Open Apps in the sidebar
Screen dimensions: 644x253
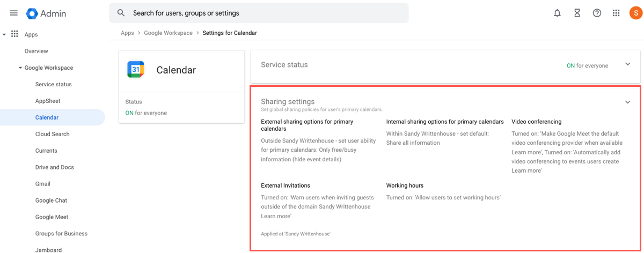[x=31, y=34]
